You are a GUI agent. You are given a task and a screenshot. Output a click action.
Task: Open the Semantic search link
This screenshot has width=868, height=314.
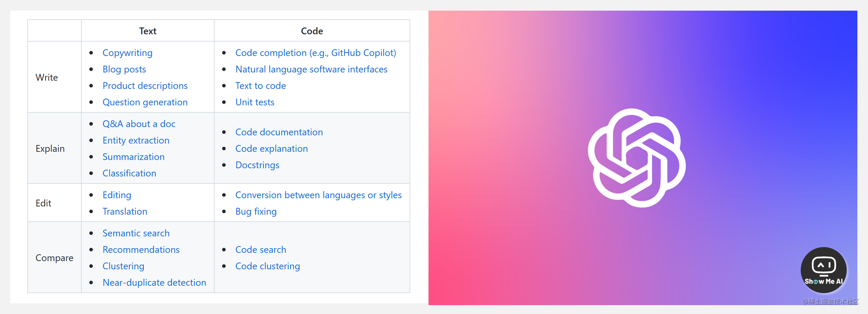click(x=136, y=233)
